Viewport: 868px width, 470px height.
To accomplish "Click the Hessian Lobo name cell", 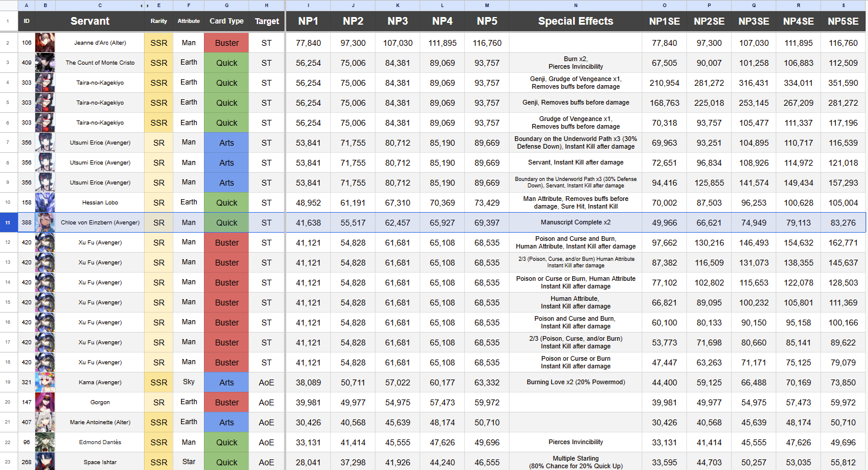I will [x=100, y=203].
